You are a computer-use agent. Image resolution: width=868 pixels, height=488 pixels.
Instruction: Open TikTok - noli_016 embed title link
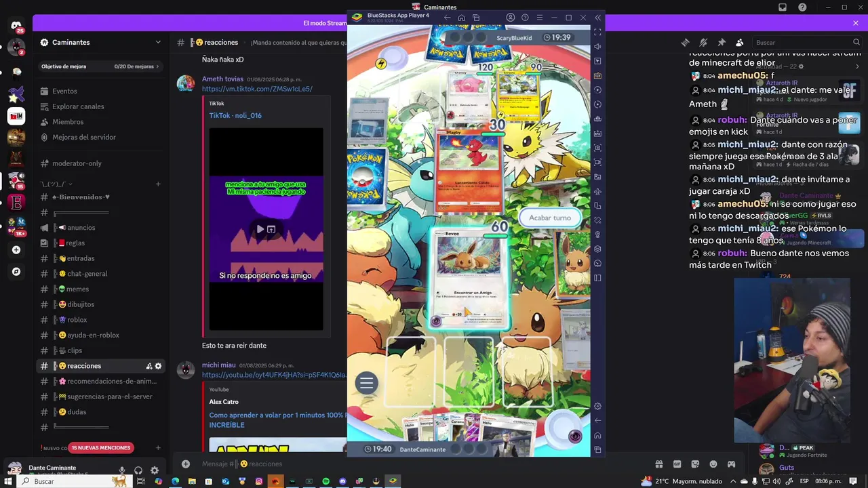(x=235, y=115)
